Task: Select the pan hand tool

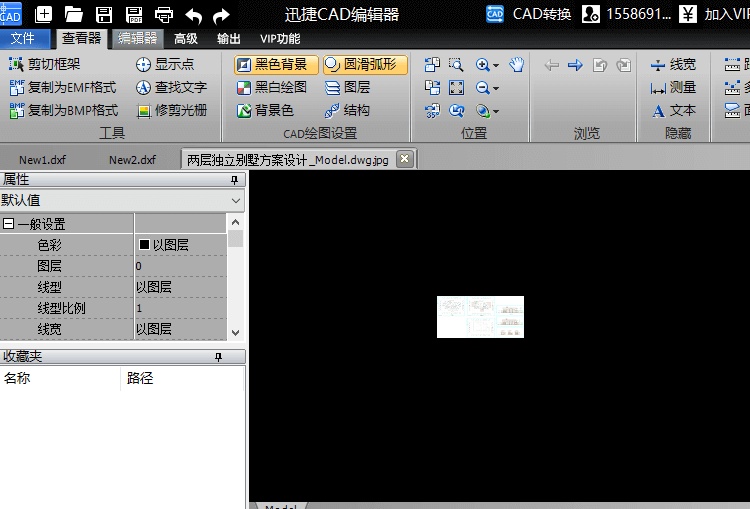Action: click(517, 65)
